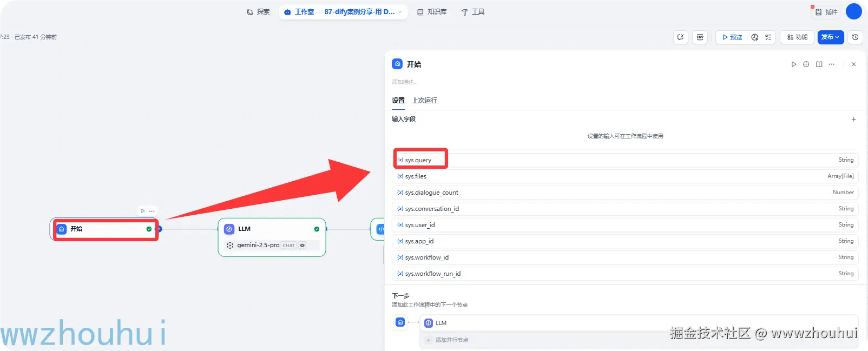Viewport: 868px width, 351px height.
Task: Close the 开始 settings panel
Action: pyautogui.click(x=854, y=64)
